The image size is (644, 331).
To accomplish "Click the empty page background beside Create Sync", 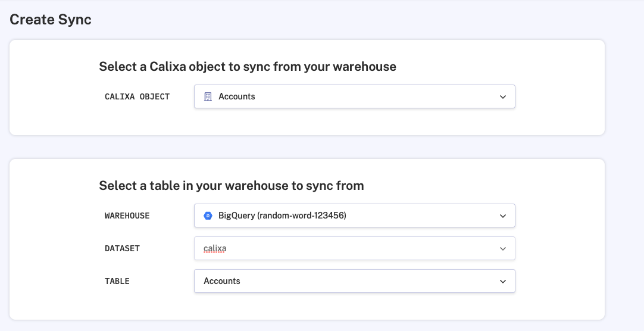I will 357,20.
